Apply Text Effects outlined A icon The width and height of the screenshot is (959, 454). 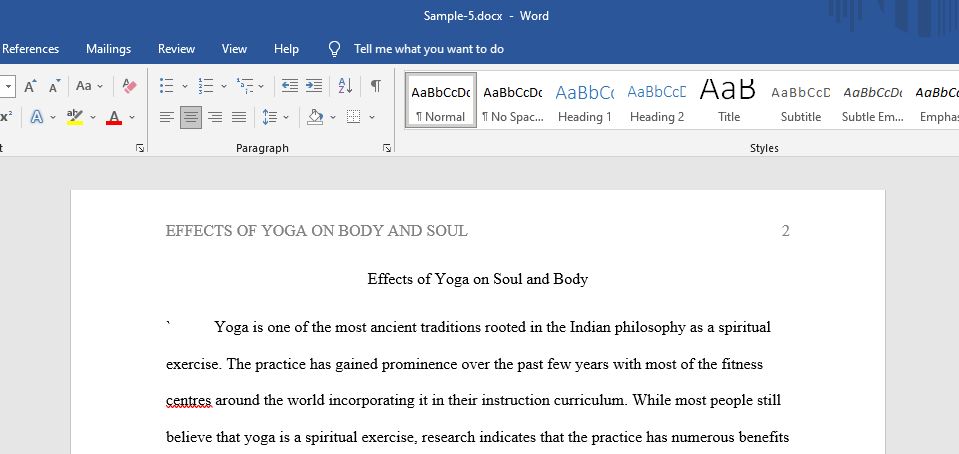[x=37, y=117]
